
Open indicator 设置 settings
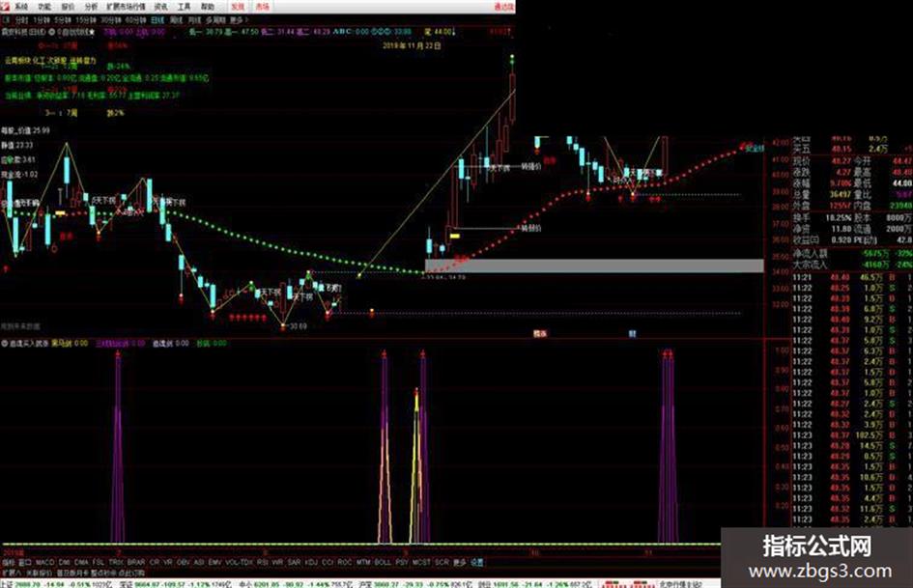tap(477, 562)
